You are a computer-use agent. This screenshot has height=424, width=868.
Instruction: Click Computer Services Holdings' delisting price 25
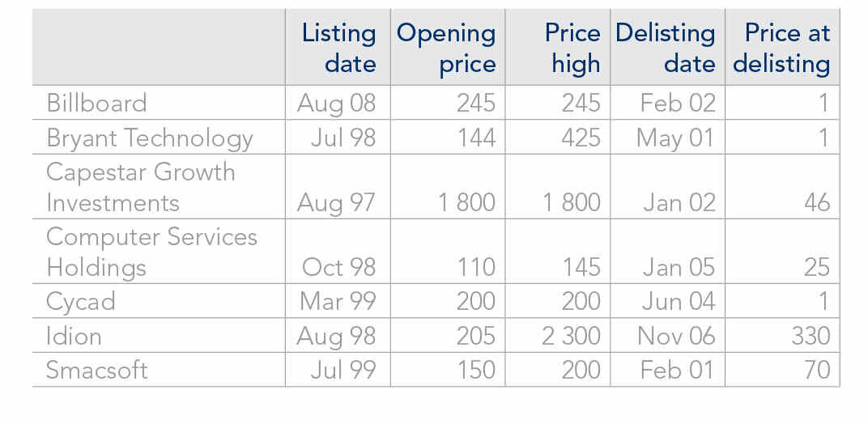click(x=817, y=268)
